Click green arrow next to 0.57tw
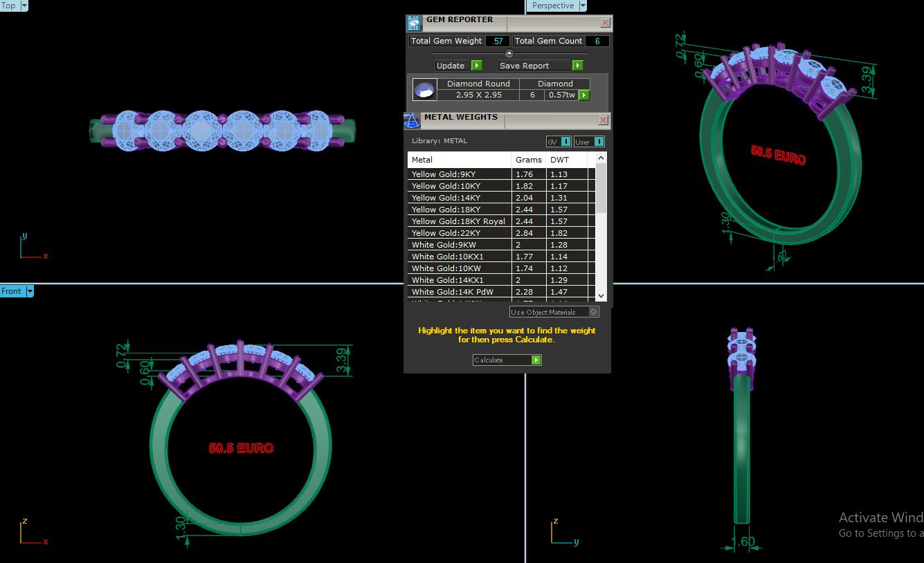This screenshot has width=924, height=563. click(x=584, y=95)
